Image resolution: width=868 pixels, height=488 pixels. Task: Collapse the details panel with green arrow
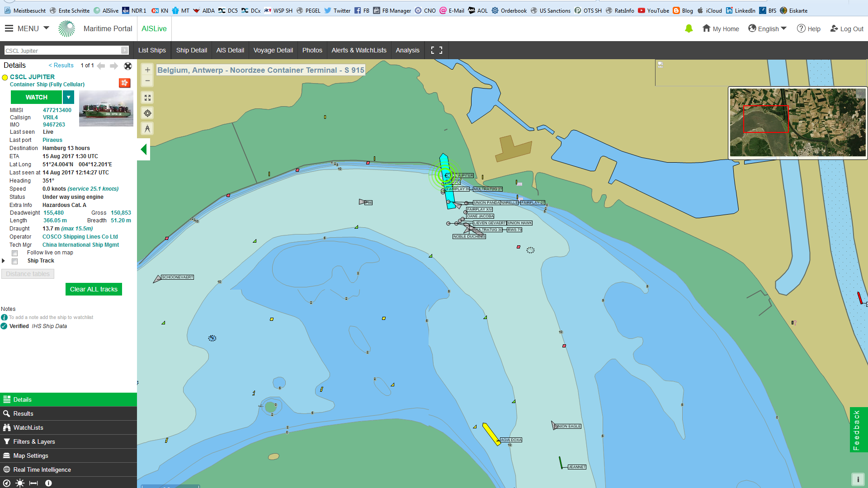pos(144,149)
